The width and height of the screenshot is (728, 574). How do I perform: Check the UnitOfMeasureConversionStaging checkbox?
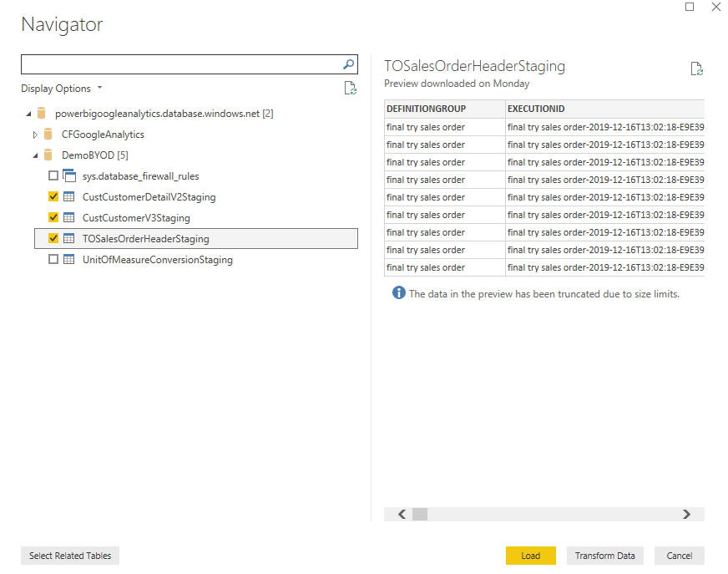(53, 259)
